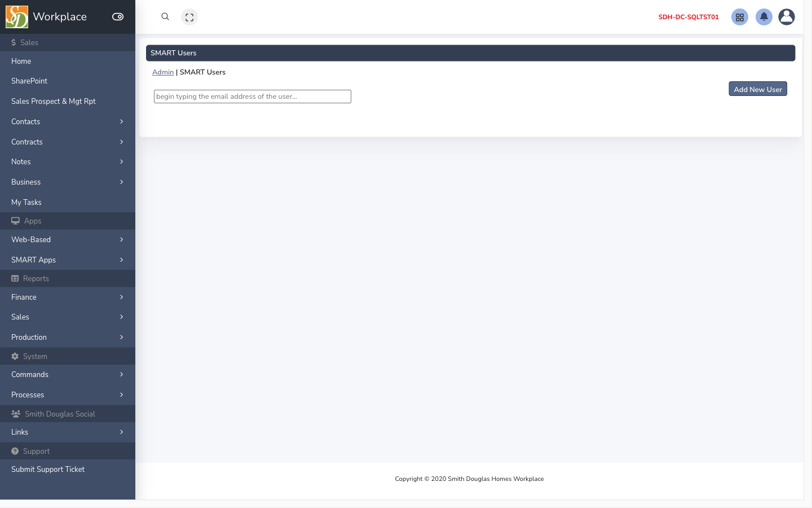Open the search magnifier icon

(165, 17)
